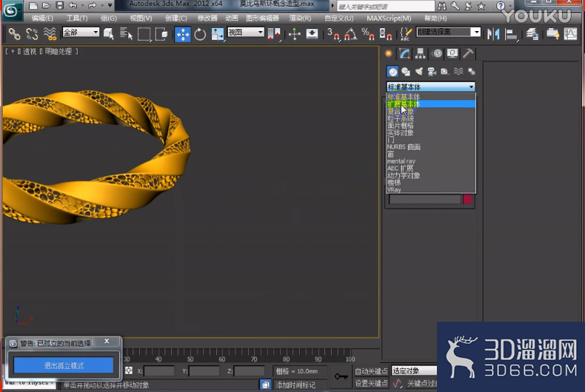585x392 pixels.
Task: Click the 设置关键点 button
Action: (x=371, y=383)
